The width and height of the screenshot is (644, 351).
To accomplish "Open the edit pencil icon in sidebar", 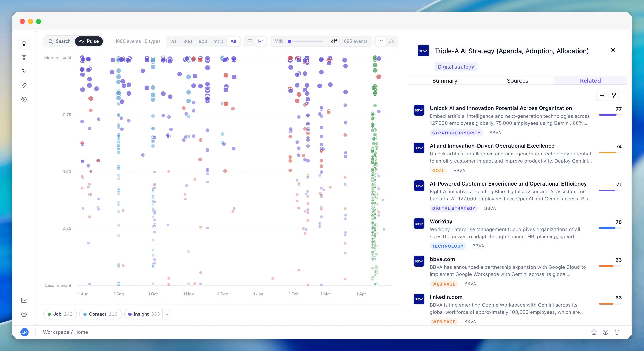I will 24,86.
